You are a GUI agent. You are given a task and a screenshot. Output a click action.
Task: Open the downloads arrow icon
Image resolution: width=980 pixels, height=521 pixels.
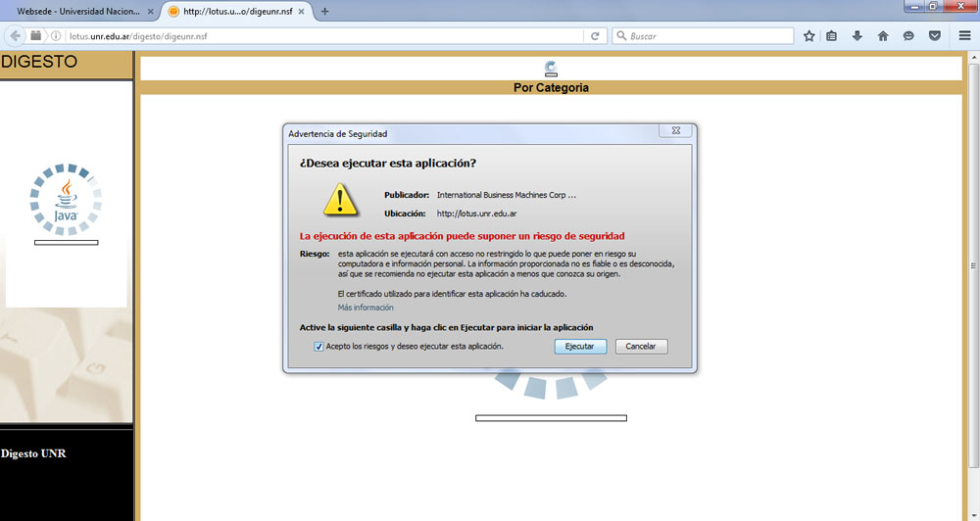(857, 36)
